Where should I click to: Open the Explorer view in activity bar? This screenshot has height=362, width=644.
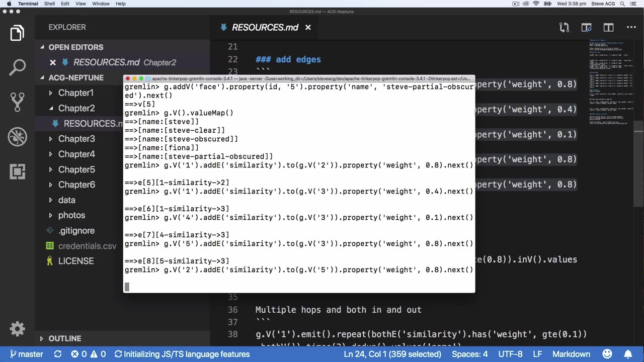pos(17,33)
